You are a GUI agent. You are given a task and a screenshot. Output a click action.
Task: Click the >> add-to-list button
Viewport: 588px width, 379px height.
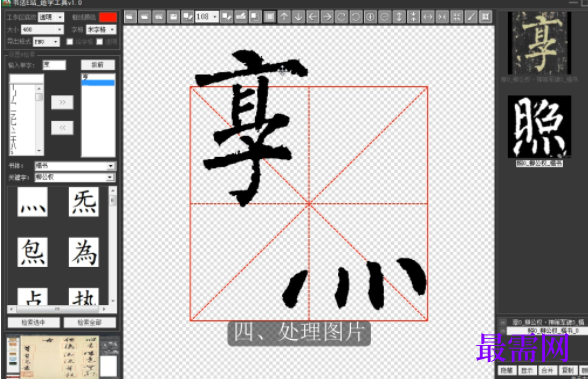tap(62, 102)
